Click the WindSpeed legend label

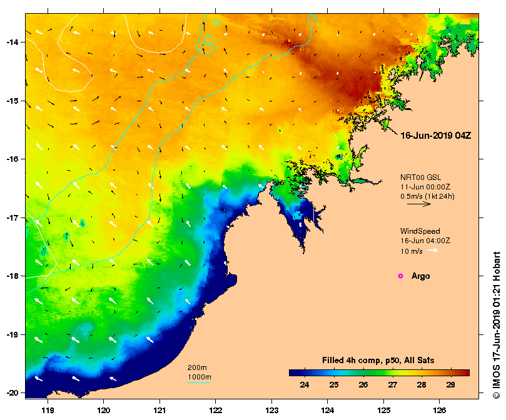click(x=420, y=231)
